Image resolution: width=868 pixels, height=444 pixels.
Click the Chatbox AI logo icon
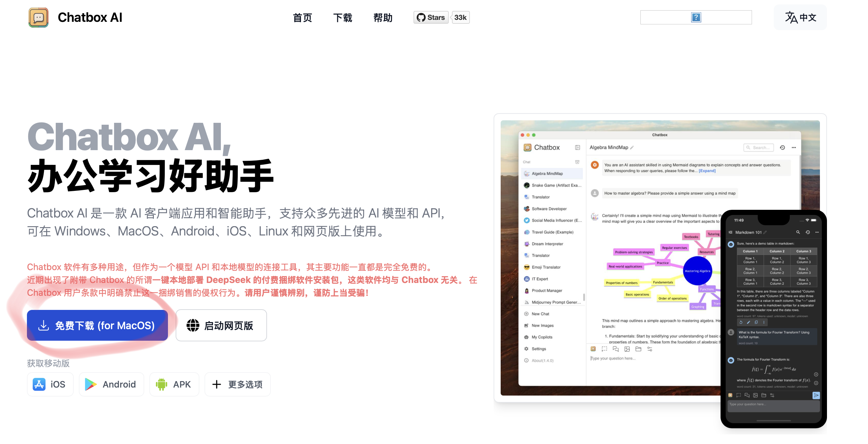pos(38,17)
